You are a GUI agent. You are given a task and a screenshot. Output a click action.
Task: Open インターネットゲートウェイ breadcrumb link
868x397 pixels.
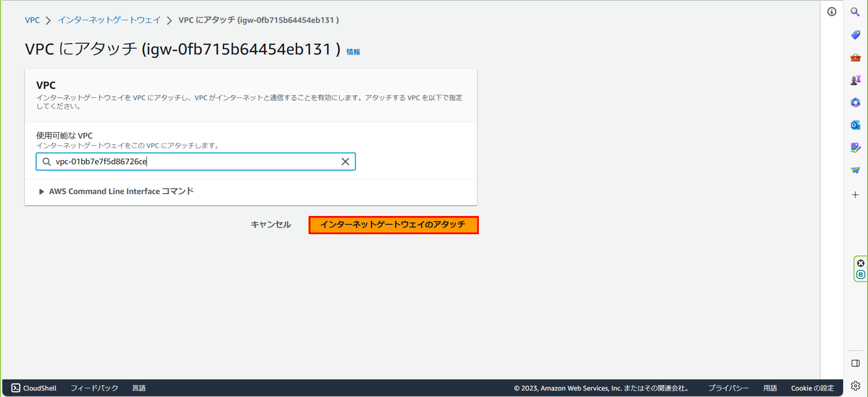pyautogui.click(x=109, y=20)
